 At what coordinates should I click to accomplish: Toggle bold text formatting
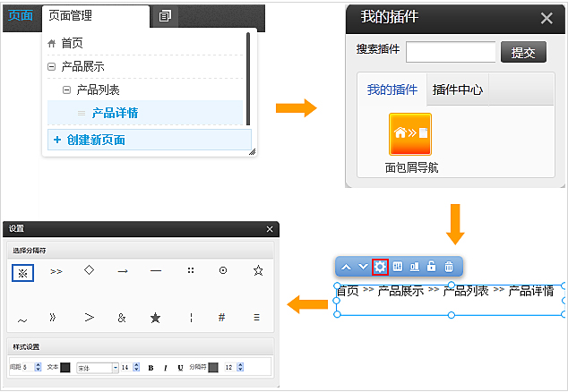(151, 367)
